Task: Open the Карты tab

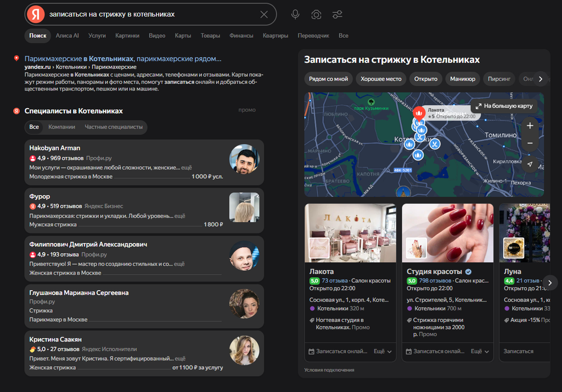Action: tap(183, 36)
